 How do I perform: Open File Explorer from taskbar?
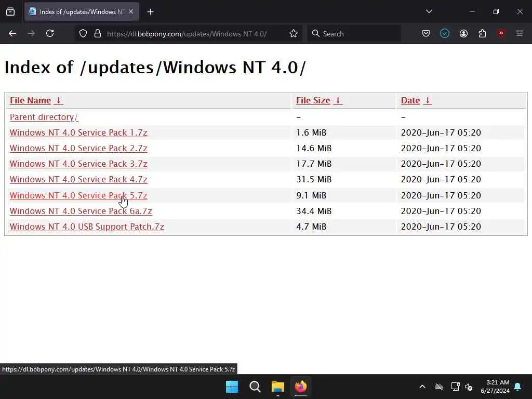pyautogui.click(x=277, y=387)
